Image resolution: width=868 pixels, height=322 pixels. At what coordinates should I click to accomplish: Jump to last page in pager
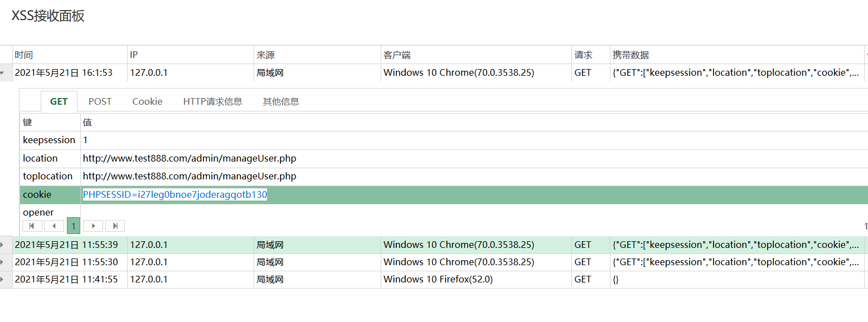(x=115, y=226)
